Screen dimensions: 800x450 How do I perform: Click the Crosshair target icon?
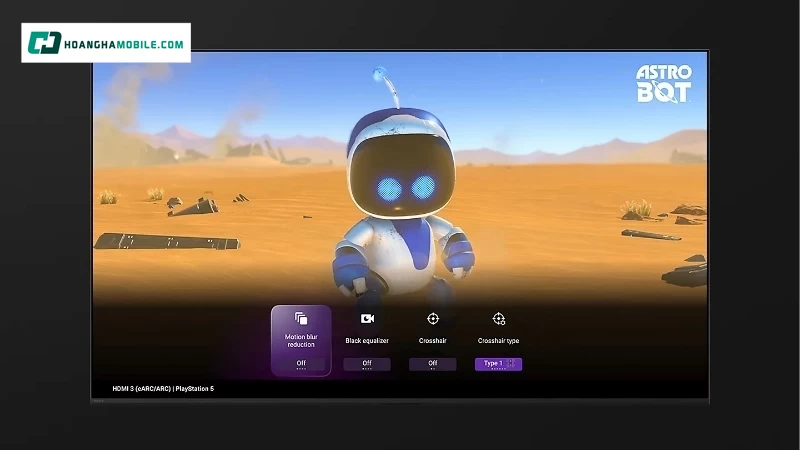[x=433, y=319]
